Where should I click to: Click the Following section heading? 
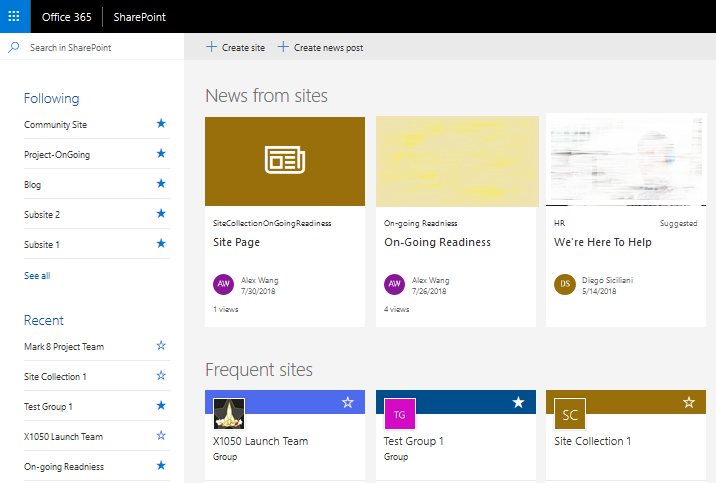pyautogui.click(x=52, y=99)
